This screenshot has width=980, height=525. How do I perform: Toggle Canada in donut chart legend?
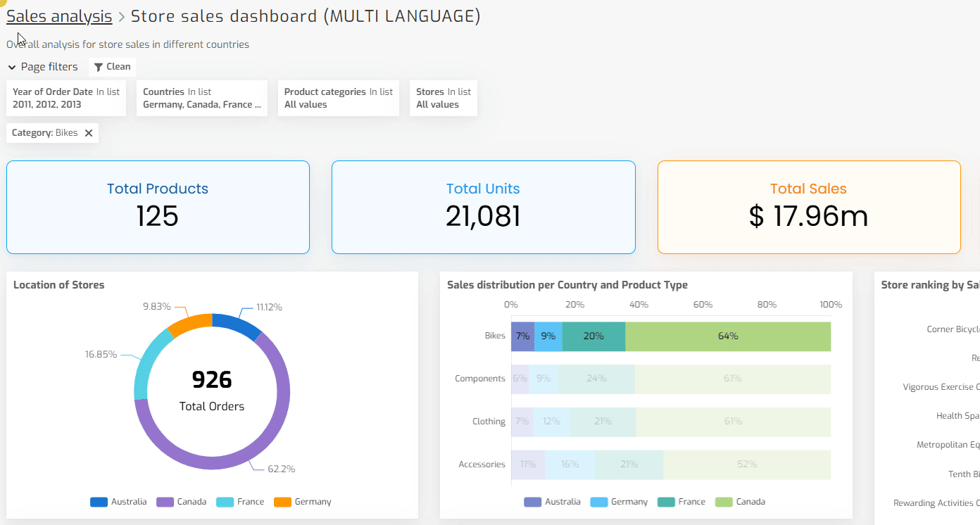pos(182,502)
